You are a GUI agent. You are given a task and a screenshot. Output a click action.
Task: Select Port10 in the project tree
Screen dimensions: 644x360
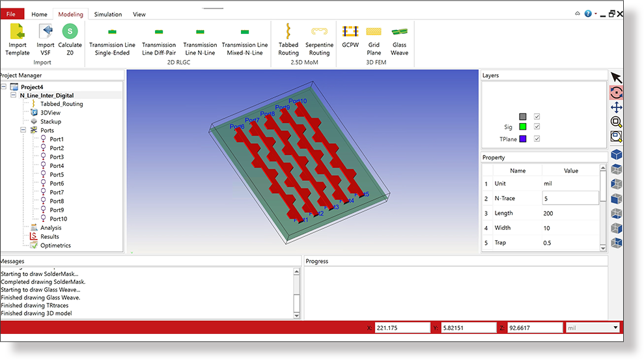coord(58,219)
